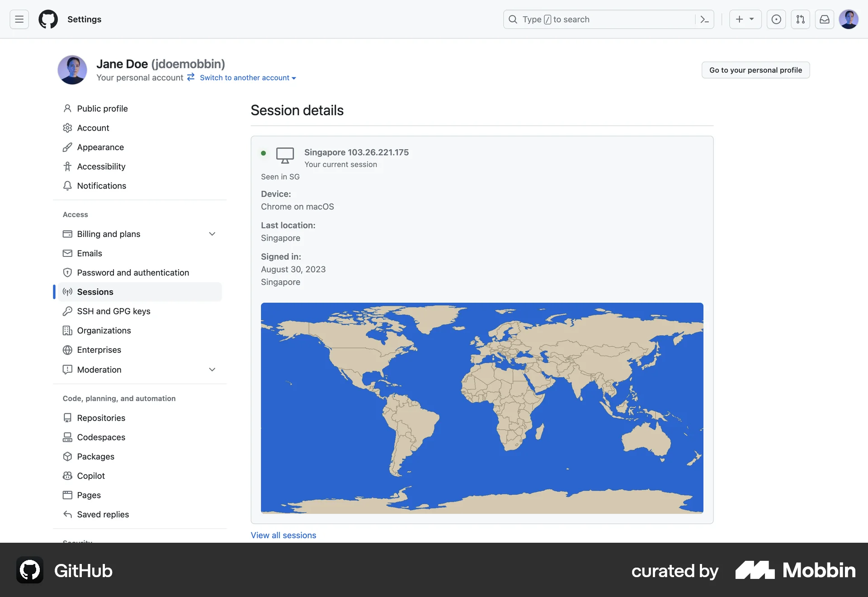The width and height of the screenshot is (868, 597).
Task: Open the pull requests icon in the header
Action: coord(800,19)
